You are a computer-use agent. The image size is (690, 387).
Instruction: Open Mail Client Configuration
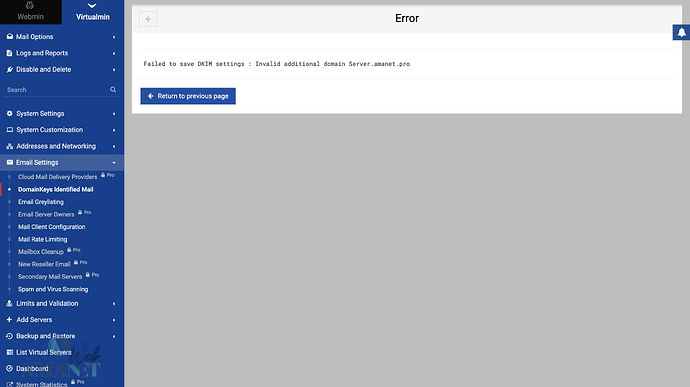click(x=51, y=227)
